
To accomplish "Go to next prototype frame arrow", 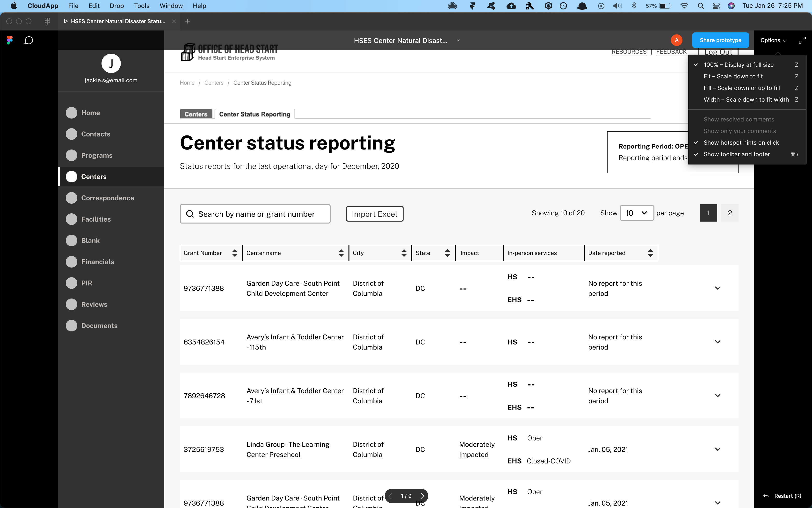I will click(422, 496).
